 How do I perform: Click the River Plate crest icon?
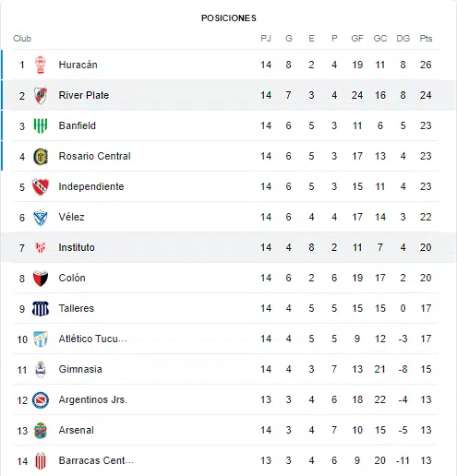click(41, 95)
